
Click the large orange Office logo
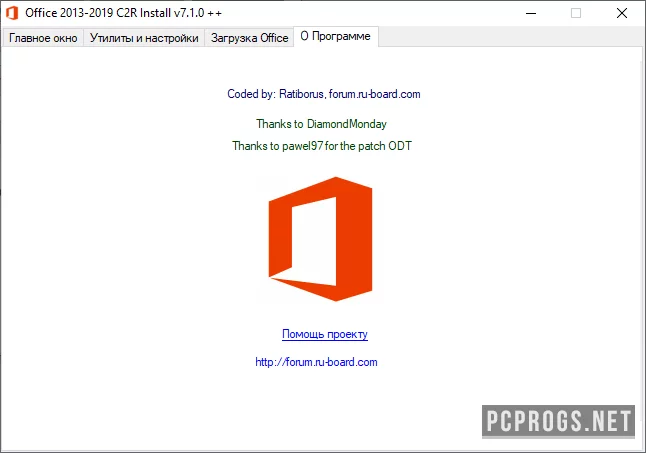[320, 239]
